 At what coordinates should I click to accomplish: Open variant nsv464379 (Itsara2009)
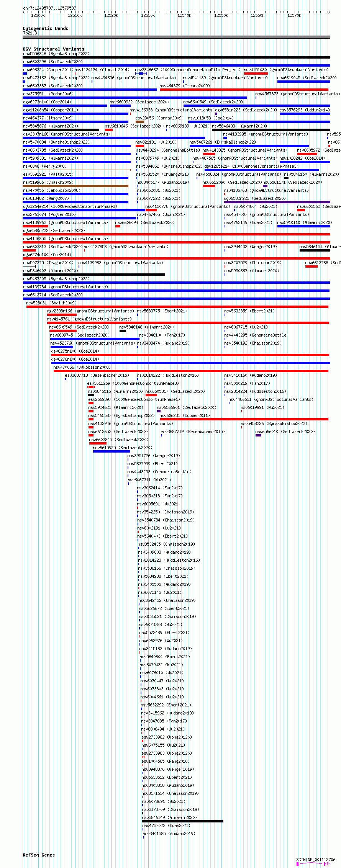point(185,86)
